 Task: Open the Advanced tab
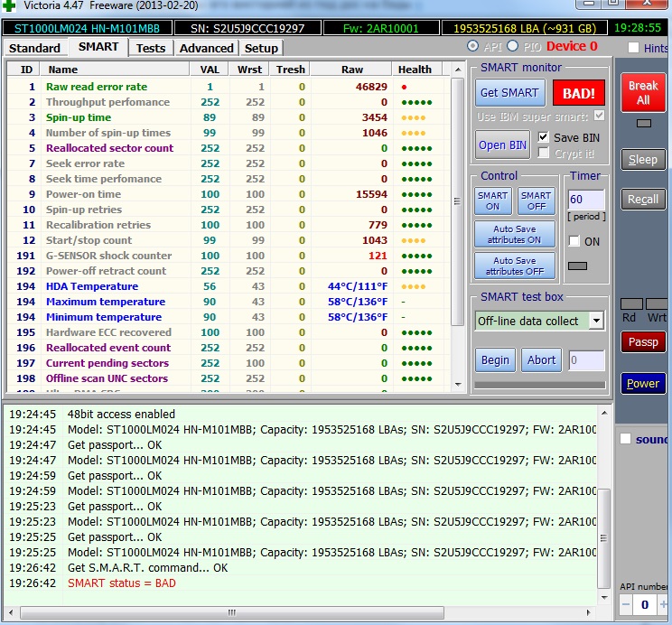(206, 48)
